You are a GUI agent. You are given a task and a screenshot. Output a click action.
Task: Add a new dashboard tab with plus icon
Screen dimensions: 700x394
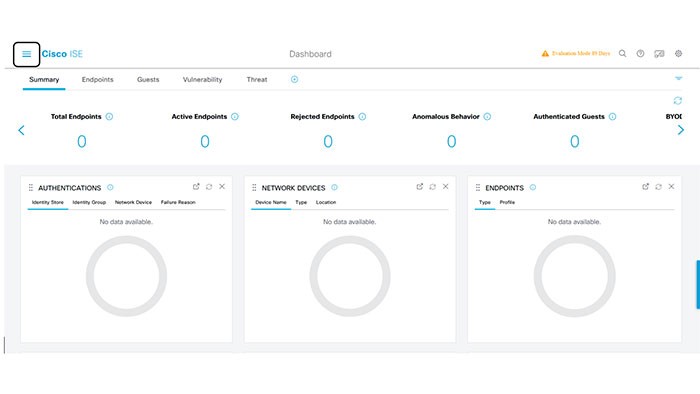294,79
